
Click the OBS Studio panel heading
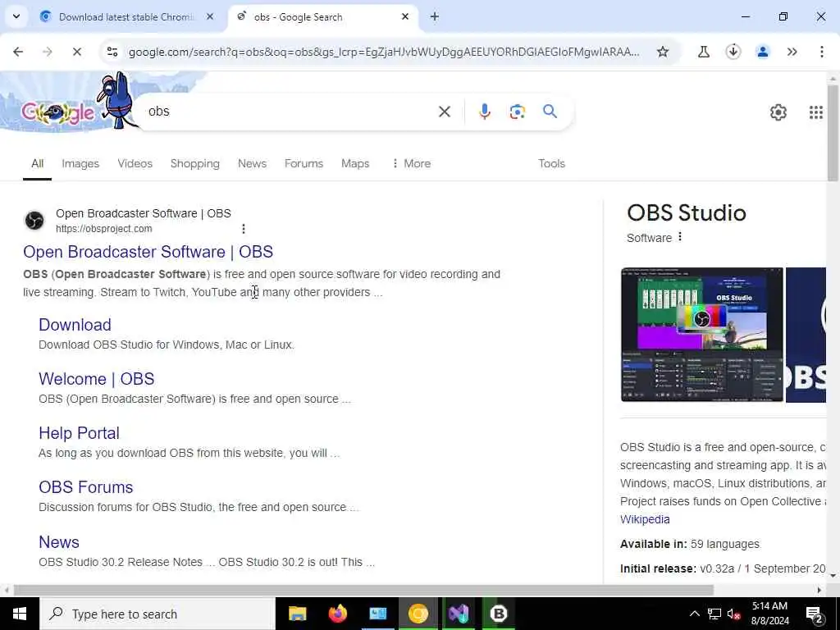tap(687, 212)
